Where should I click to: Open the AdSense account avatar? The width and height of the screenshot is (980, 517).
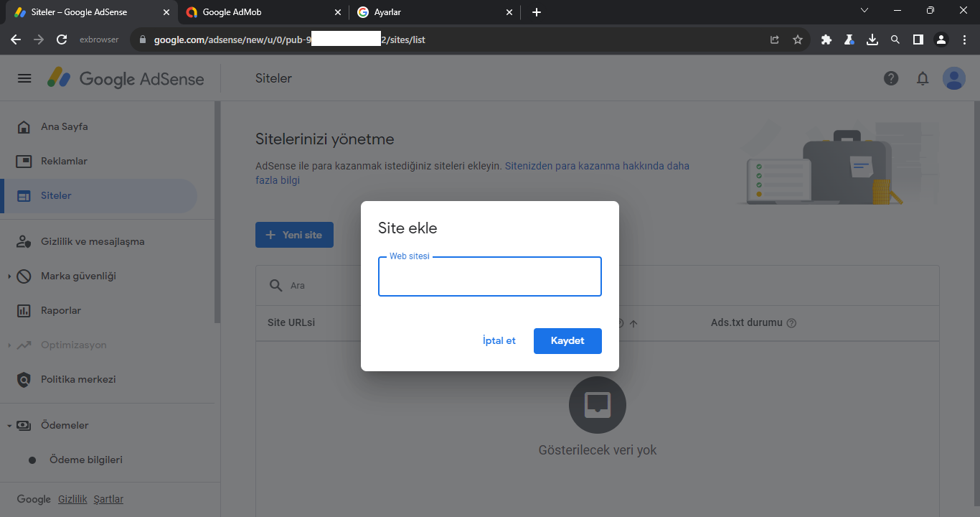[954, 78]
